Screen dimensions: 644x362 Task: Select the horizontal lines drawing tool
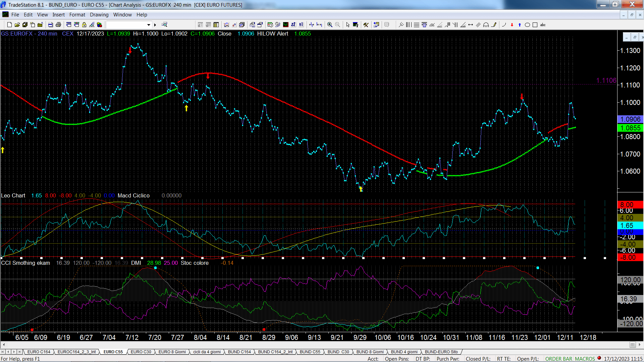[416, 25]
